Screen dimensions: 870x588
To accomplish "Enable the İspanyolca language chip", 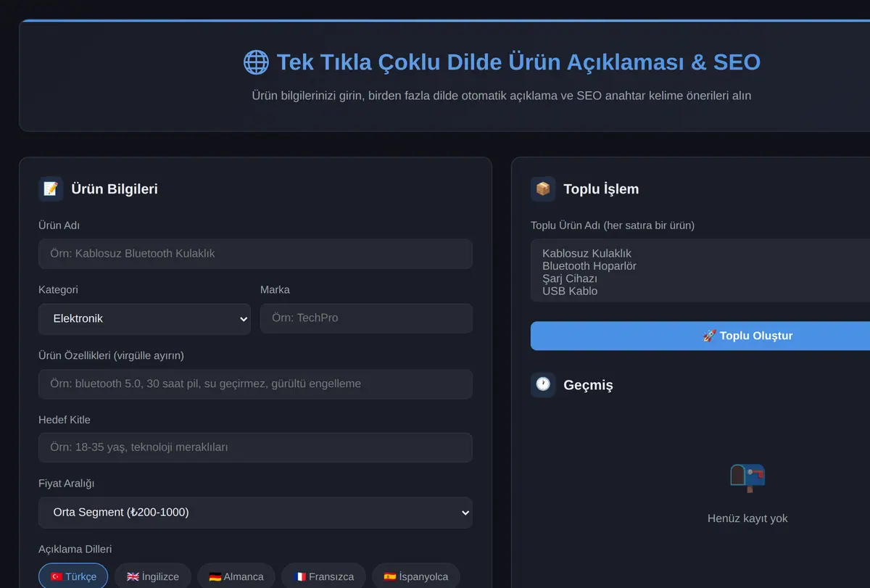I will point(416,576).
